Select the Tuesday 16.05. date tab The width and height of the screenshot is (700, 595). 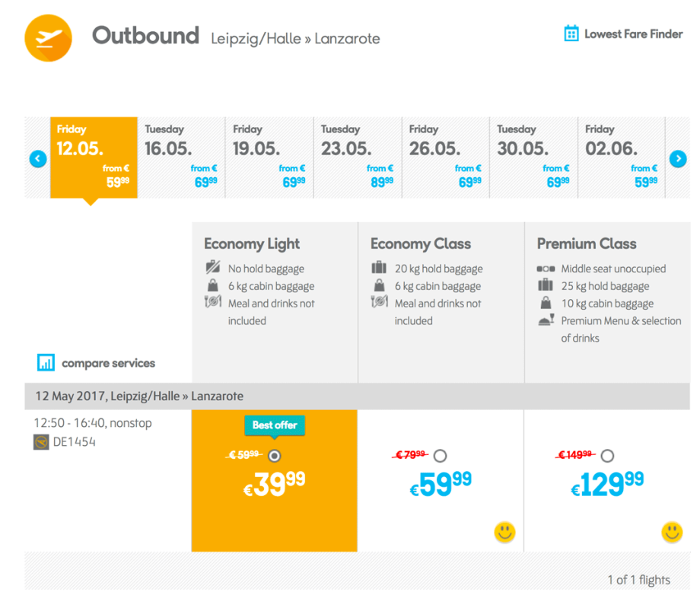[182, 157]
